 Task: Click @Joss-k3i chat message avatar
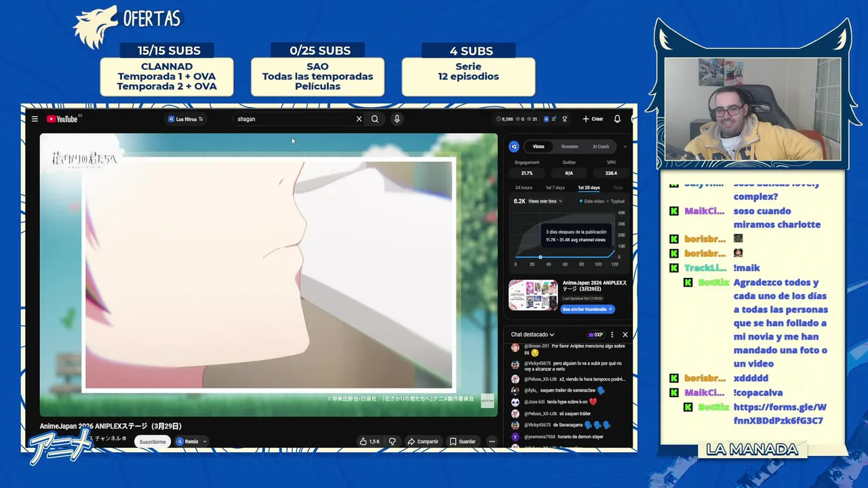(515, 402)
